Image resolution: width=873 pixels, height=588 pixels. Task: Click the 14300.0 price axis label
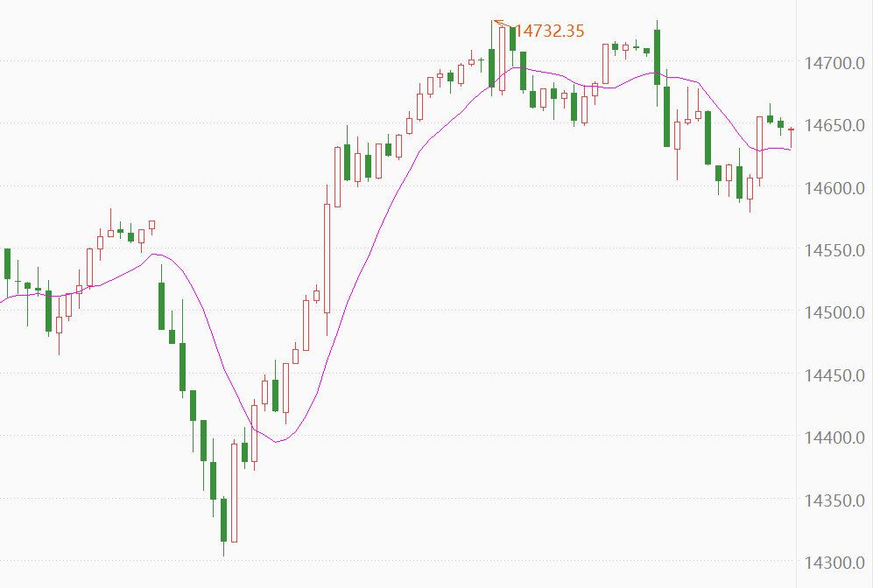pos(834,563)
